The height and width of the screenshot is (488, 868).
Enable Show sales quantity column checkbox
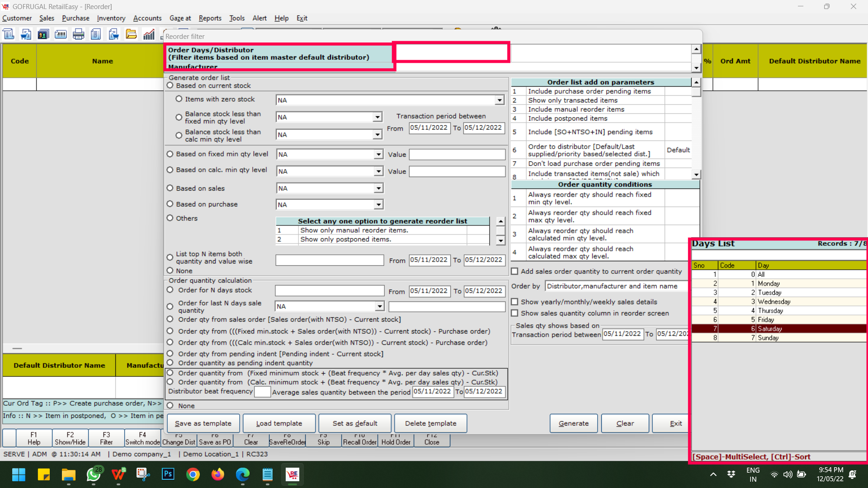(514, 313)
